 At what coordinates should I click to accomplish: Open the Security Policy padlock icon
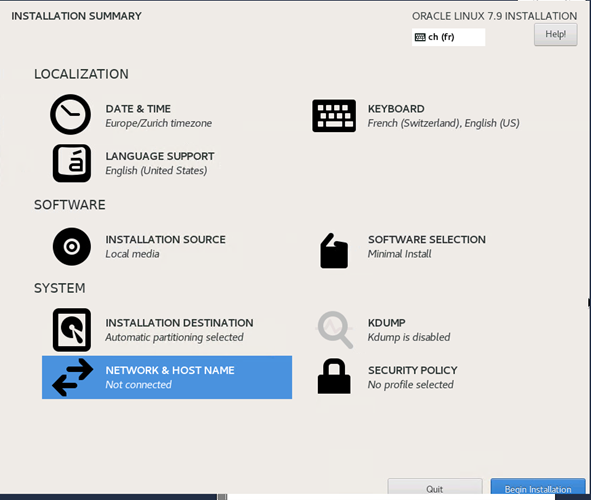[334, 376]
